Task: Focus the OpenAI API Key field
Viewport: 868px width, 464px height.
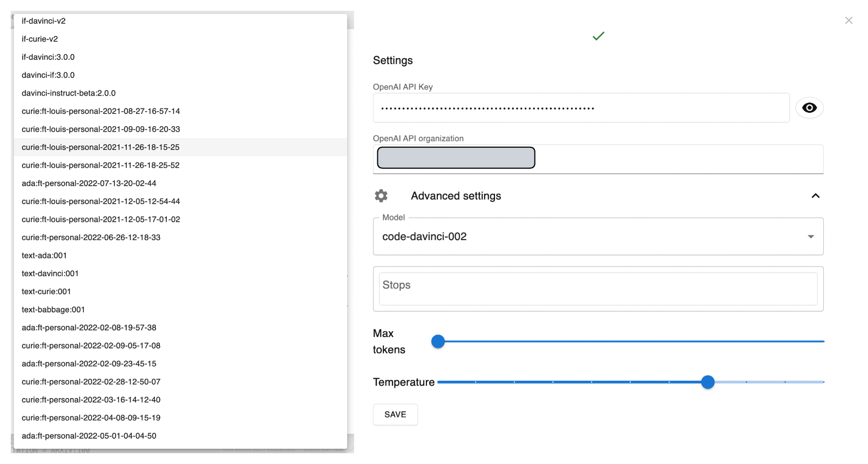Action: (x=581, y=108)
